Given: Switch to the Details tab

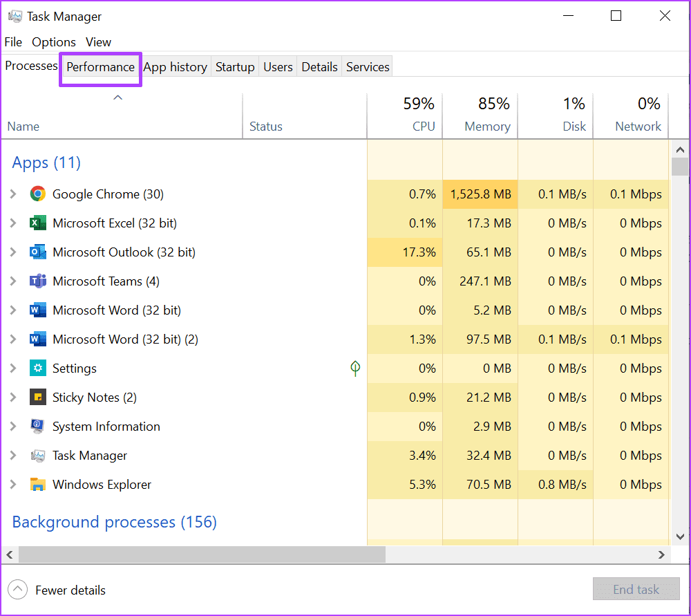Looking at the screenshot, I should point(319,67).
